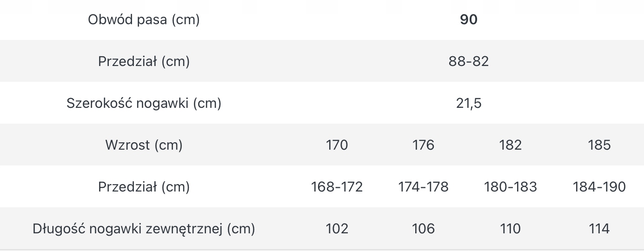This screenshot has height=251, width=644.
Task: Click height value 176
Action: click(x=423, y=145)
